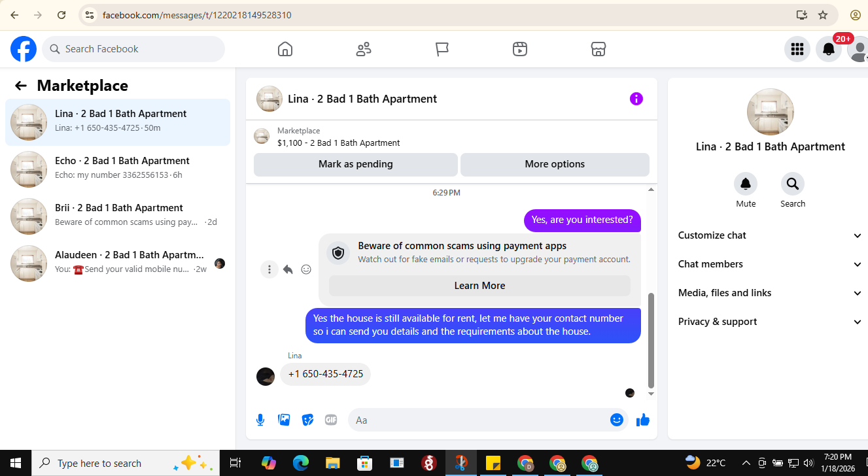Open Alaudeen conversation in Marketplace list

point(118,263)
